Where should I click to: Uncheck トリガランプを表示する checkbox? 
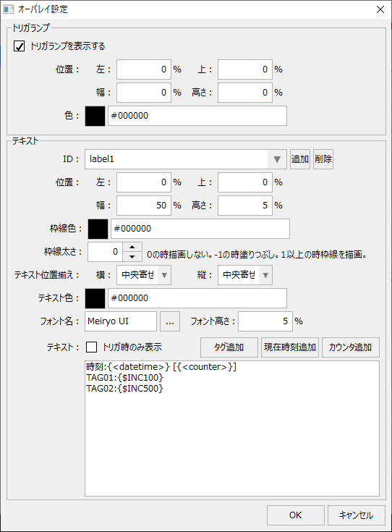click(x=19, y=46)
